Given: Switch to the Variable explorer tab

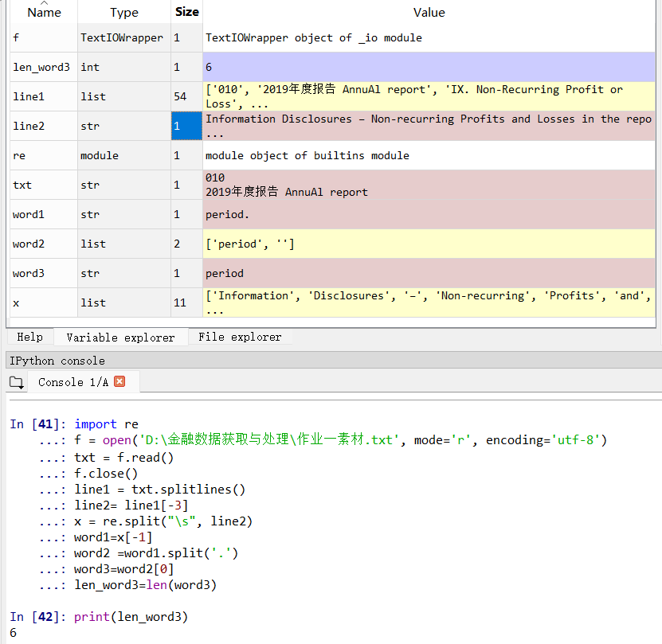Looking at the screenshot, I should tap(120, 338).
